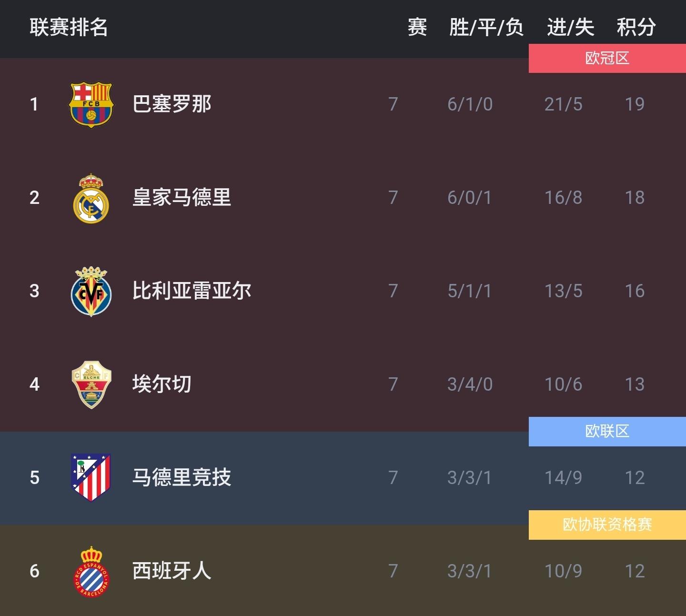Open the 马德里竞技 team name
The image size is (686, 616).
tap(182, 477)
